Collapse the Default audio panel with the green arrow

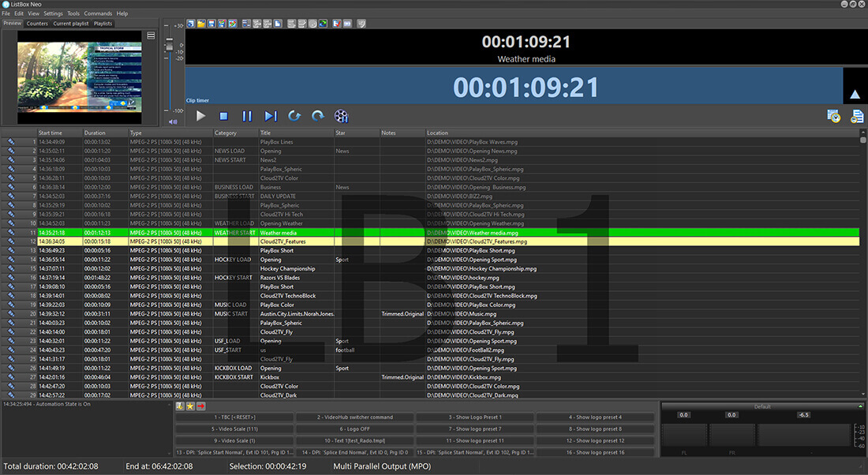coord(860,406)
